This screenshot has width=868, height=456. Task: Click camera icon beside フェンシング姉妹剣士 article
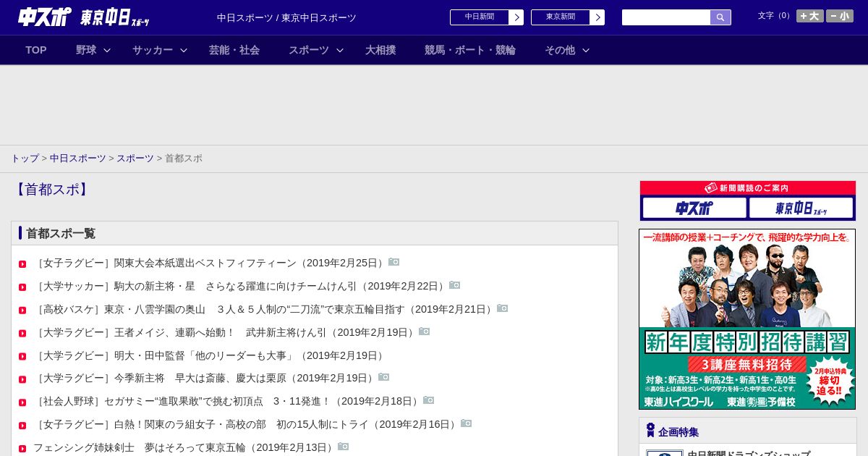pos(344,447)
